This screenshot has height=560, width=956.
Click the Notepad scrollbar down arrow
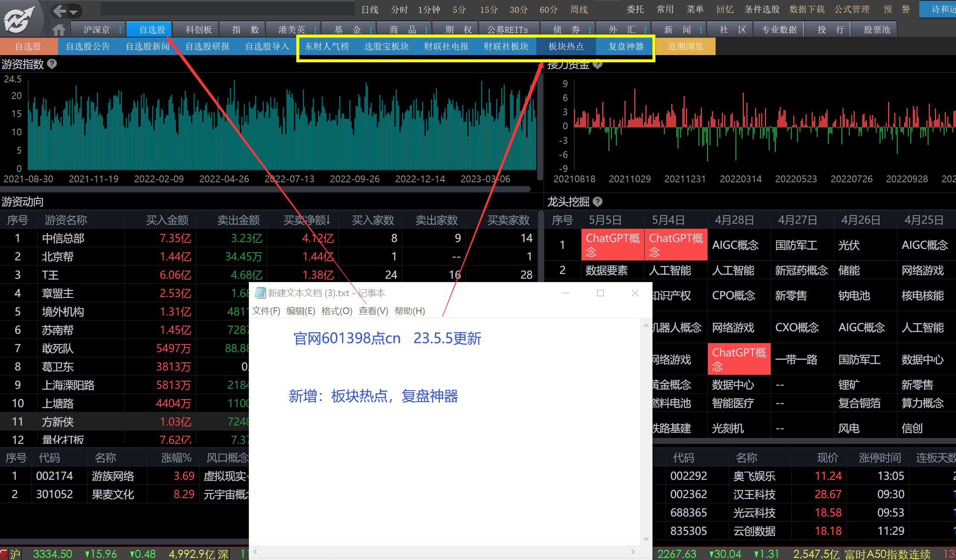pyautogui.click(x=646, y=539)
